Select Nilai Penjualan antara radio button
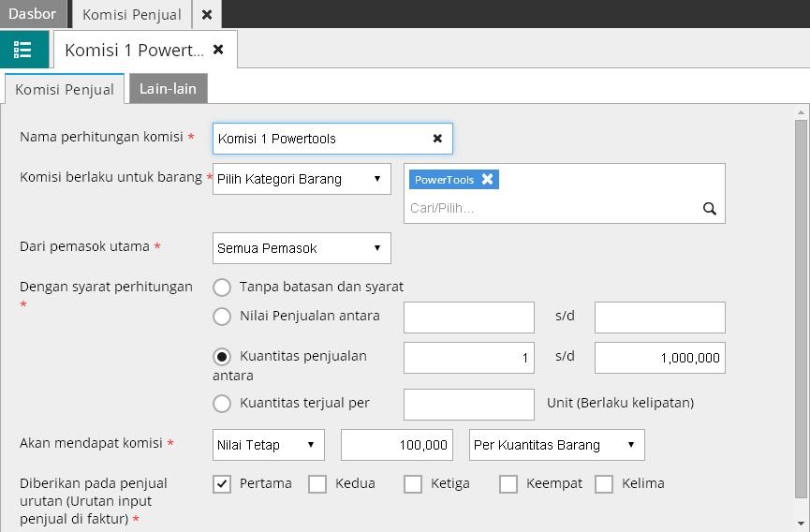This screenshot has width=810, height=532. [222, 317]
